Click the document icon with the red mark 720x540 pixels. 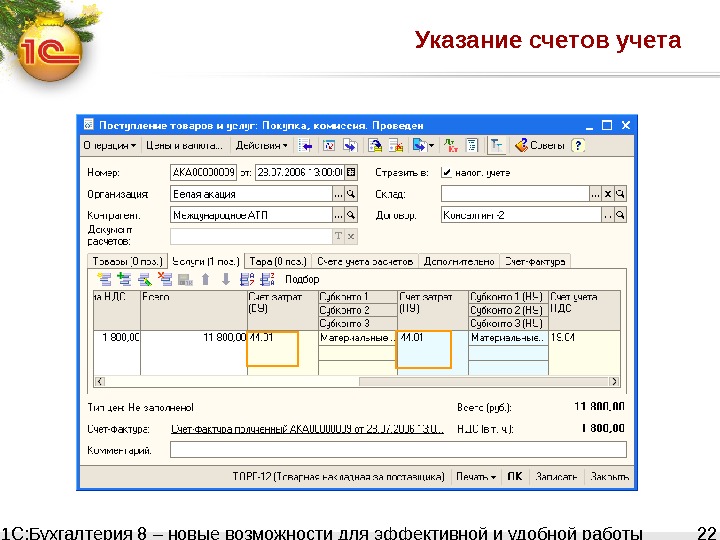pyautogui.click(x=396, y=146)
